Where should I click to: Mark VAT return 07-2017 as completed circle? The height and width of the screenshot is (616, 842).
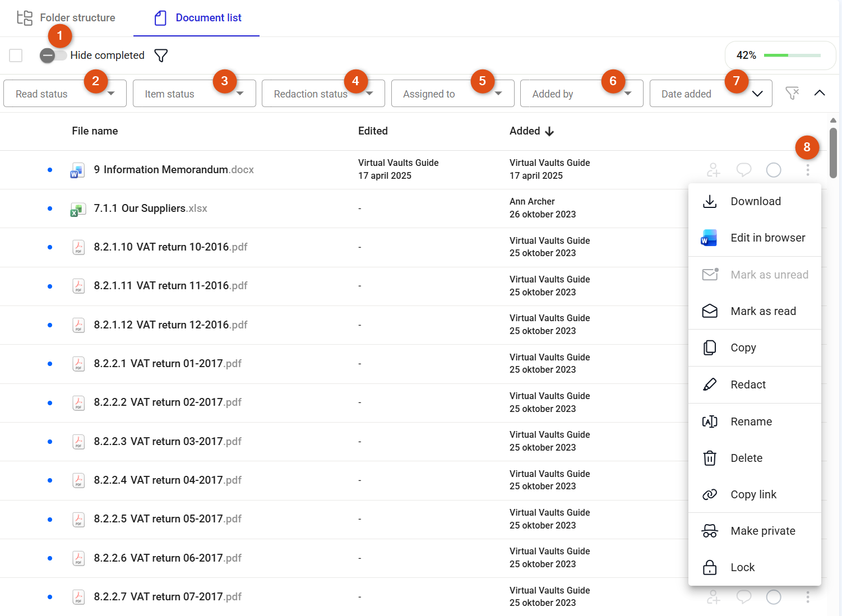click(x=774, y=597)
